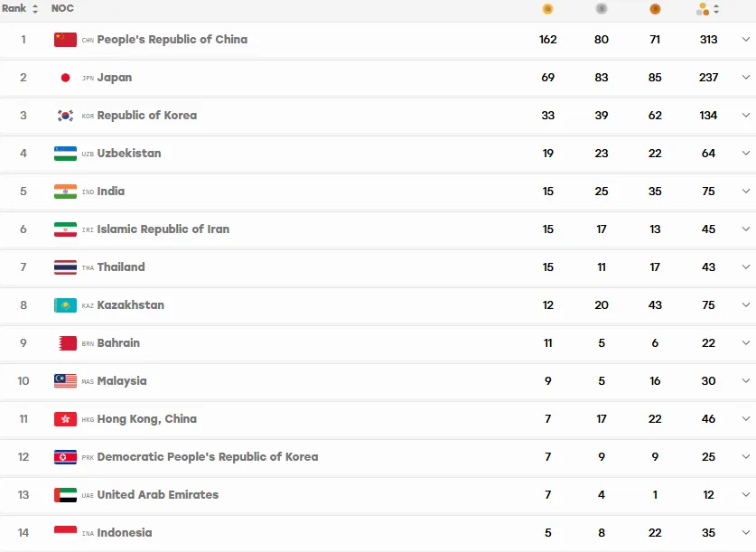Click the United Arab Emirates flag
756x552 pixels.
click(x=65, y=494)
